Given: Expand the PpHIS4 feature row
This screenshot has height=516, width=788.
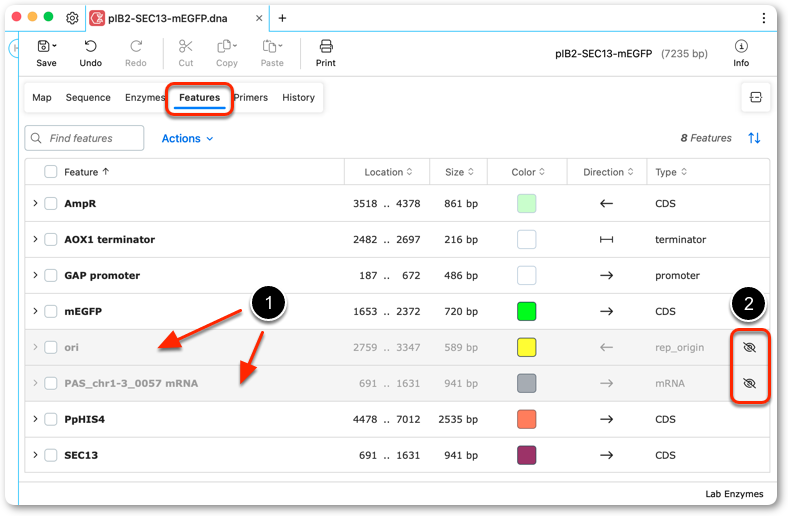Looking at the screenshot, I should click(x=35, y=419).
